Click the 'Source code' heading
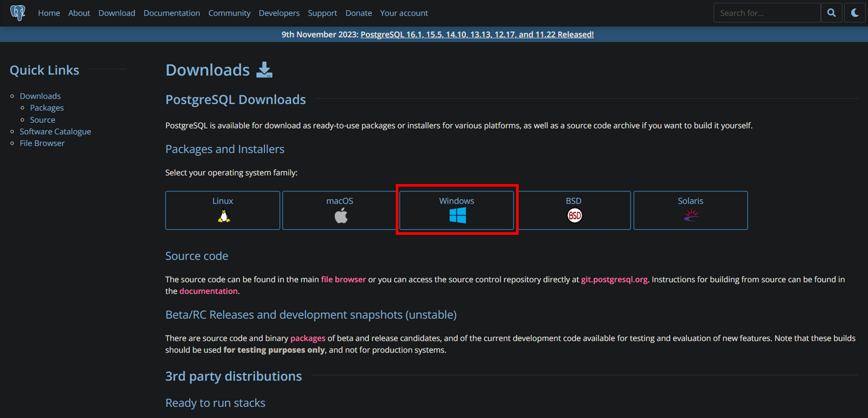868x418 pixels. pyautogui.click(x=197, y=256)
